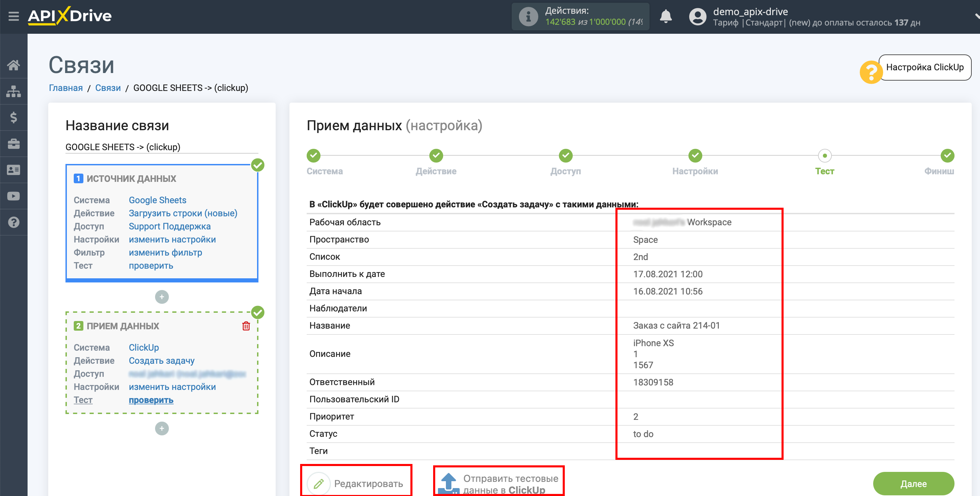The height and width of the screenshot is (496, 980).
Task: Click the Support Поддержка access link
Action: [x=170, y=226]
